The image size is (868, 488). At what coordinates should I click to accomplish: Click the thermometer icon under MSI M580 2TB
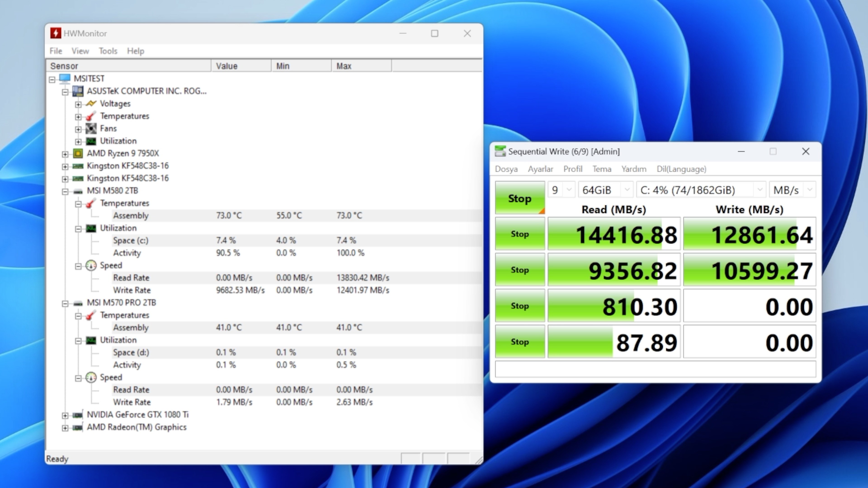coord(91,203)
